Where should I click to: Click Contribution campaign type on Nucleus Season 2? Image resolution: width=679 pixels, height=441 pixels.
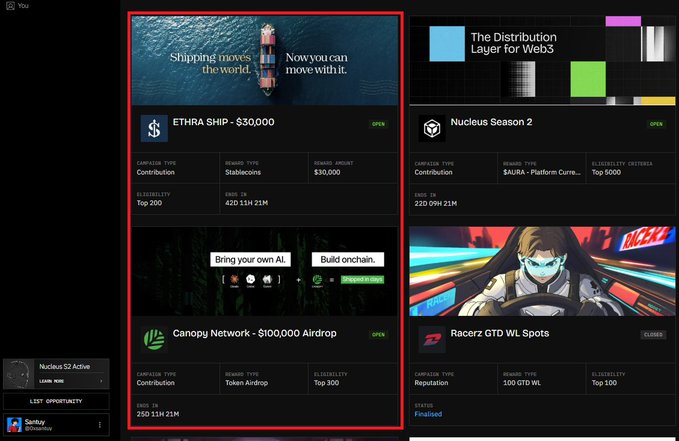coord(433,172)
